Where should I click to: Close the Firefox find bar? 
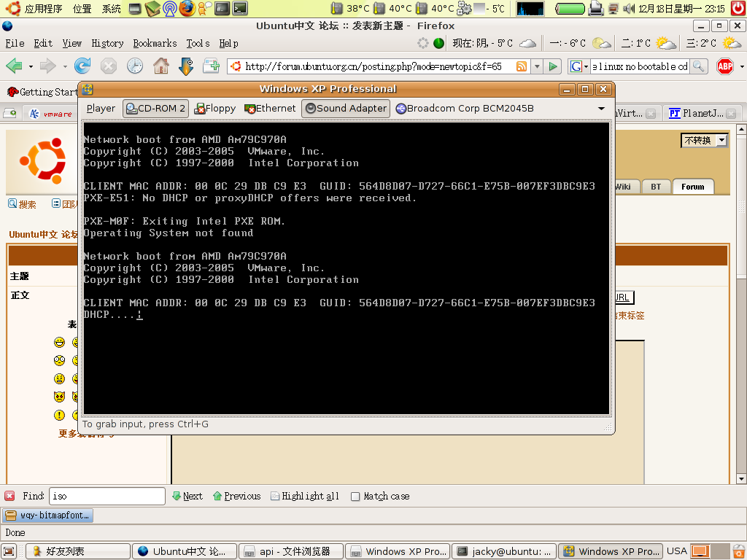pyautogui.click(x=9, y=496)
